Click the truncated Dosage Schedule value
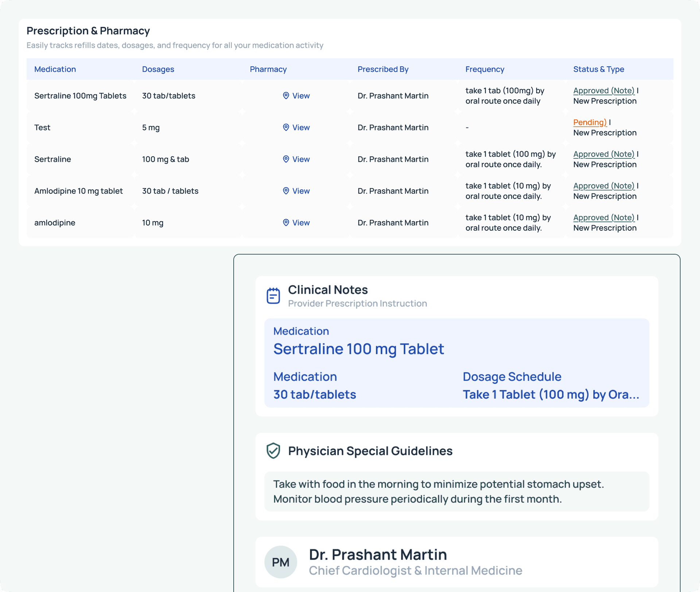The image size is (700, 592). click(551, 394)
